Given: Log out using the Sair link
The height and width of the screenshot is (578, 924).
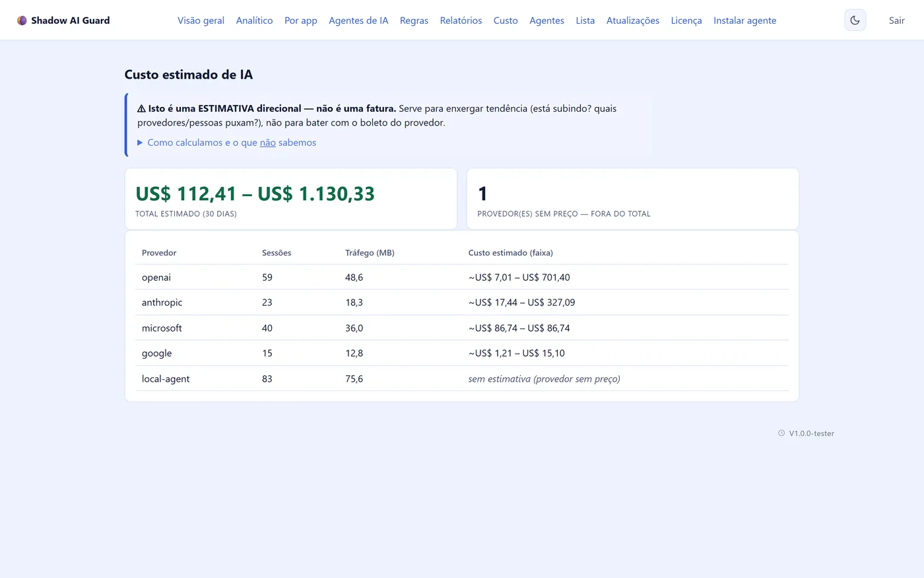Looking at the screenshot, I should pos(896,20).
